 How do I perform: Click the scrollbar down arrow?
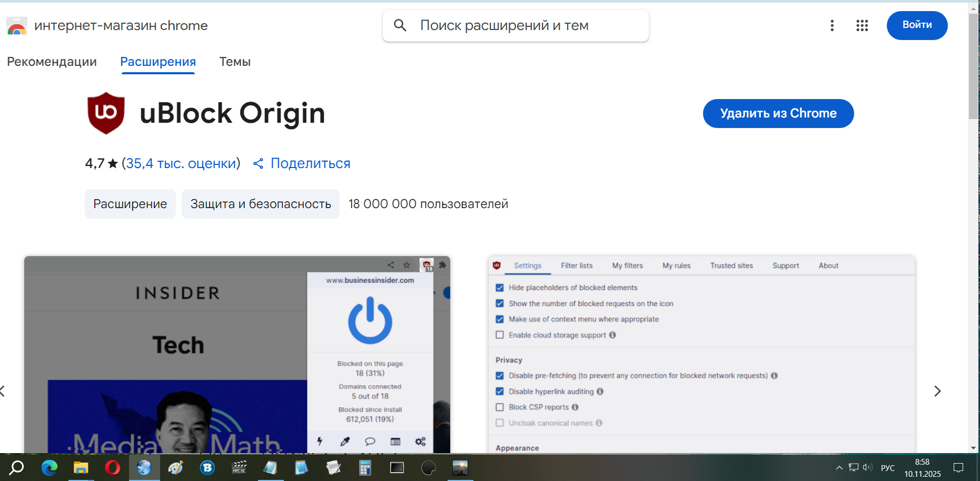click(x=974, y=448)
